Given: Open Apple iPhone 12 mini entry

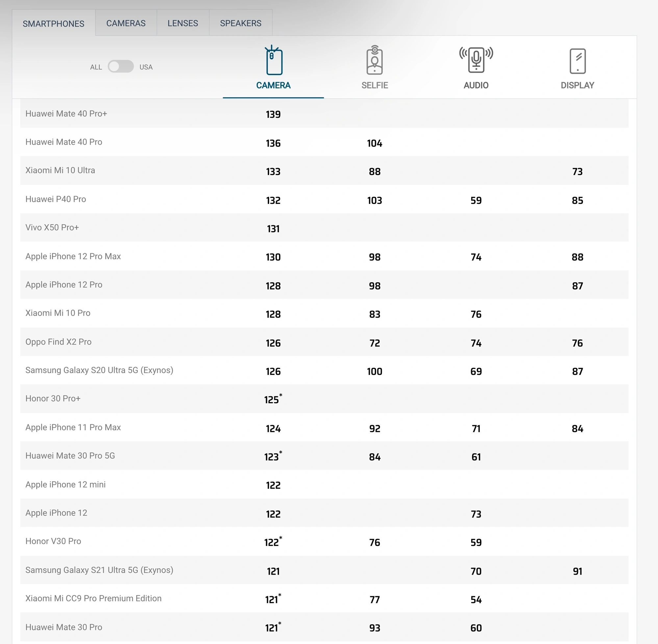Looking at the screenshot, I should (x=65, y=485).
